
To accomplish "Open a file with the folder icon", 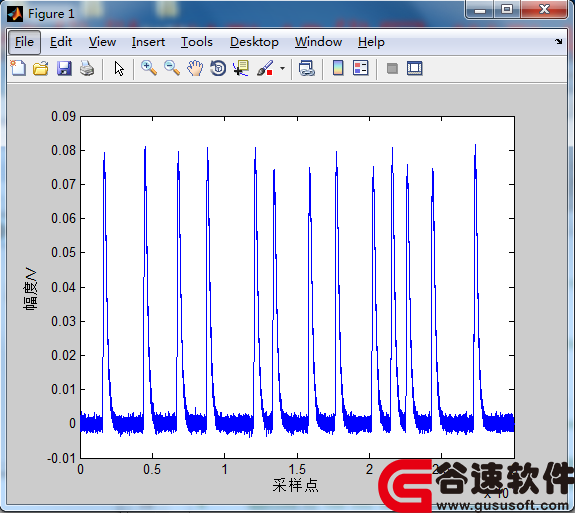I will [41, 68].
